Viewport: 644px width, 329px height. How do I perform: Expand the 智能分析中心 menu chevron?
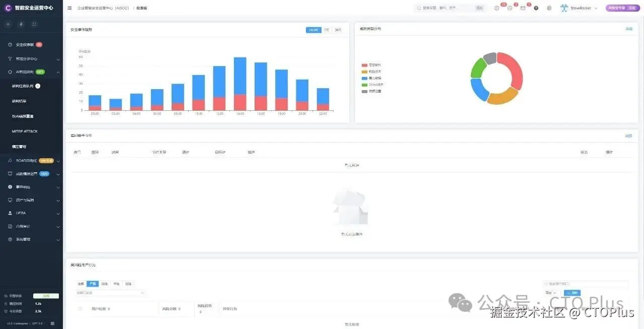(x=58, y=59)
